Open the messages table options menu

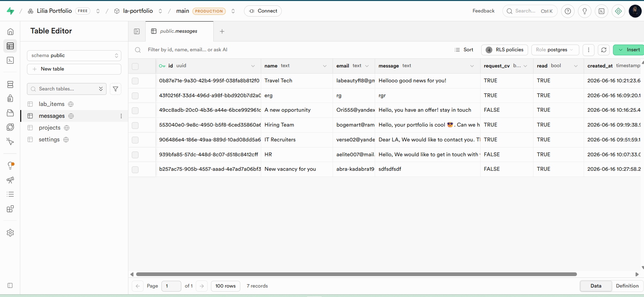[121, 116]
